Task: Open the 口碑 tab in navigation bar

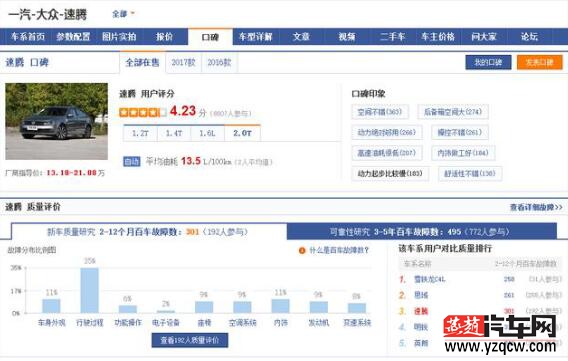Action: tap(210, 37)
